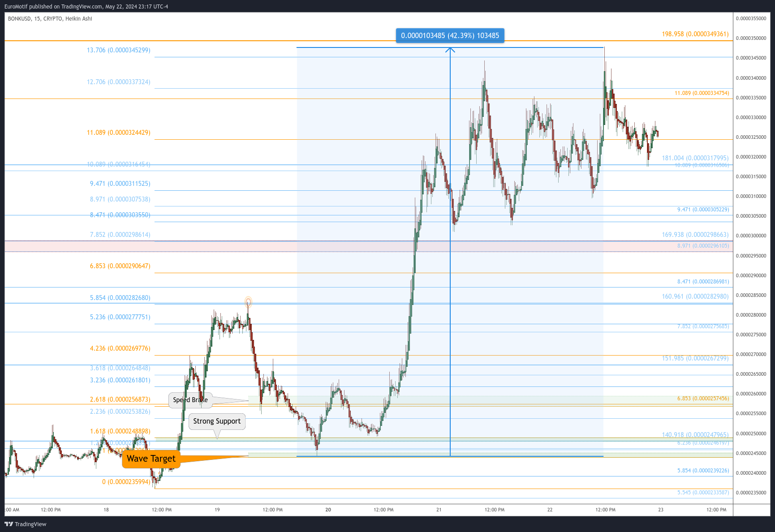Click left orange Fib label 11.089 (0.0000324429)
Viewport: 775px width, 532px height.
[x=119, y=133]
